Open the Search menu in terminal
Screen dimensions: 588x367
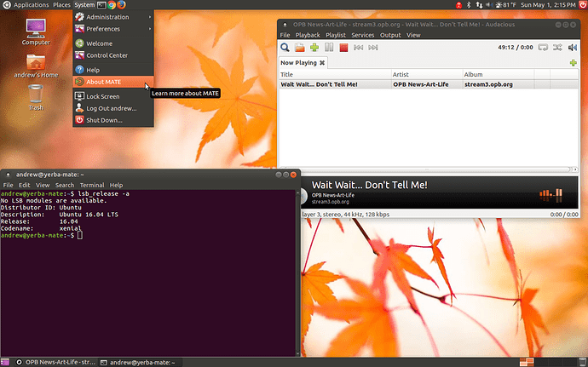(x=65, y=185)
